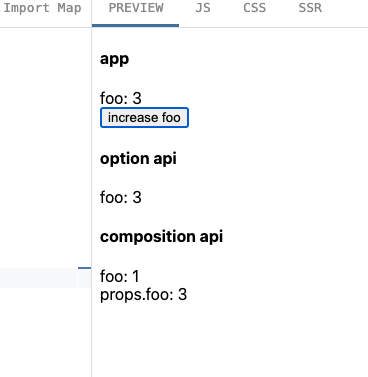Click empty tab bar space right of SSR
The image size is (368, 377).
347,13
